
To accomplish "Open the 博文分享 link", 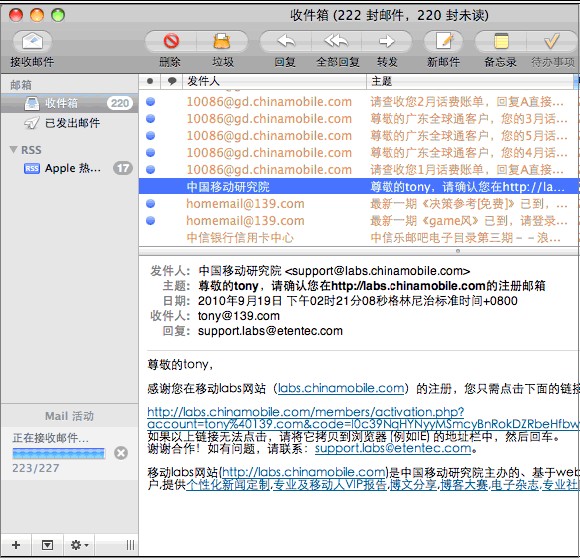I will (x=413, y=484).
